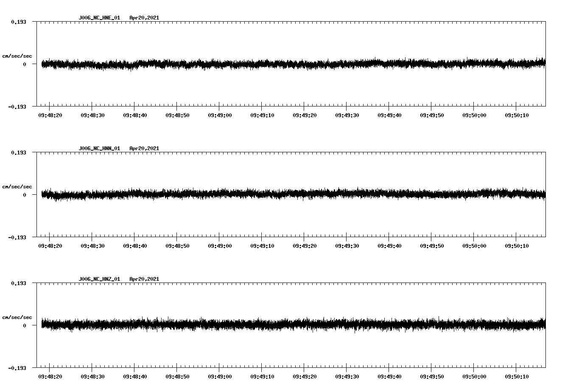This screenshot has width=576, height=392.
Task: Click the 09:48:40 timestamp under middle plot
Action: [x=134, y=245]
